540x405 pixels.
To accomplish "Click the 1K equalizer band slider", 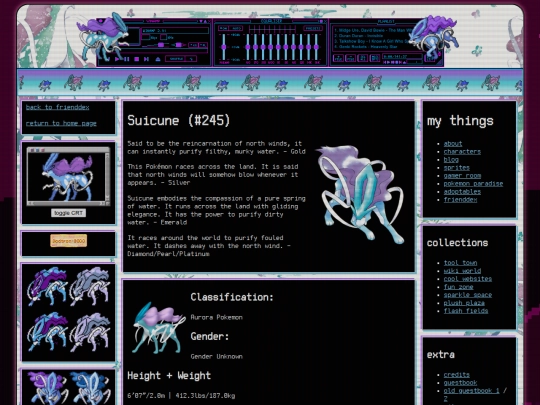I will tap(278, 47).
